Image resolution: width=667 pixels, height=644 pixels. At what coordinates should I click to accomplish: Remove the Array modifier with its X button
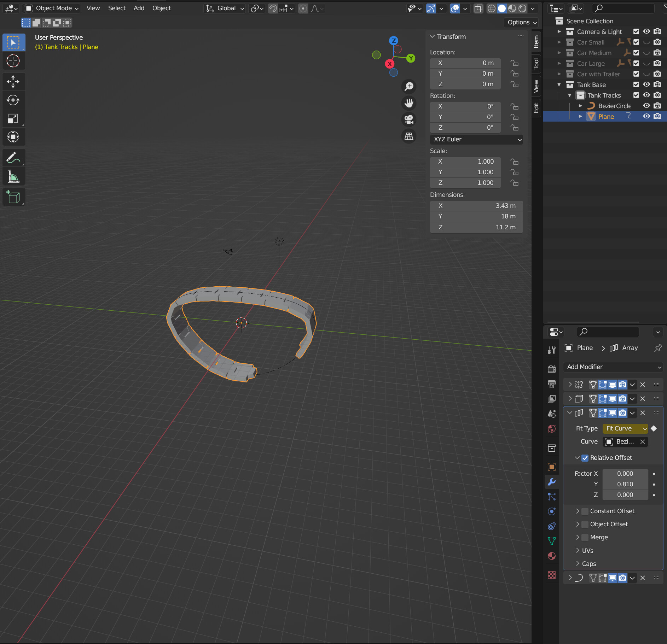coord(642,412)
